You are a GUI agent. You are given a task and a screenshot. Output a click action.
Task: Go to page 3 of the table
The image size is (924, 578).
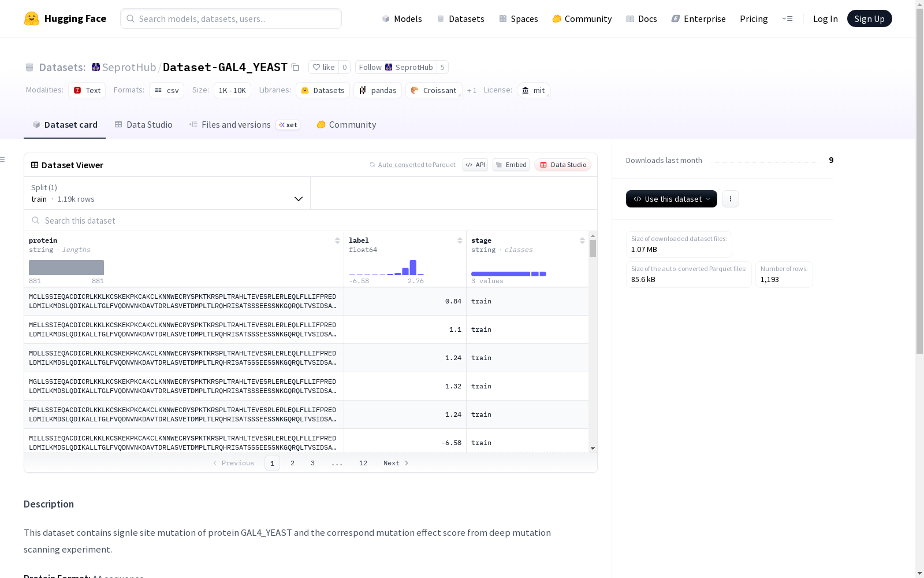313,463
